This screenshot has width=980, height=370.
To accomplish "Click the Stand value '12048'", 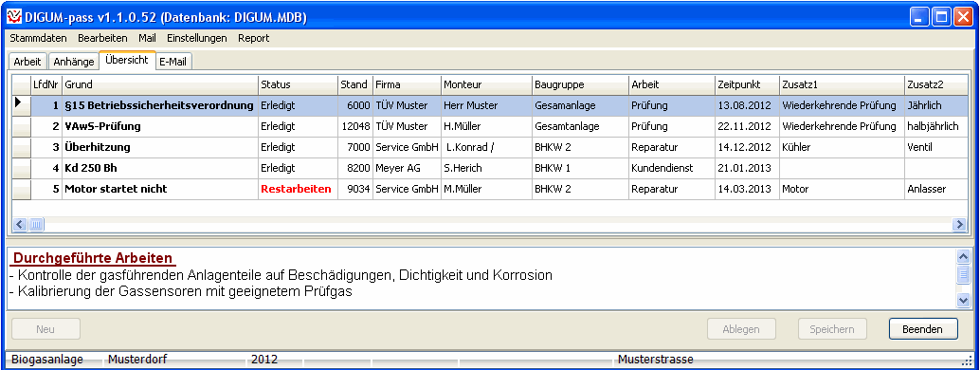I will [355, 126].
